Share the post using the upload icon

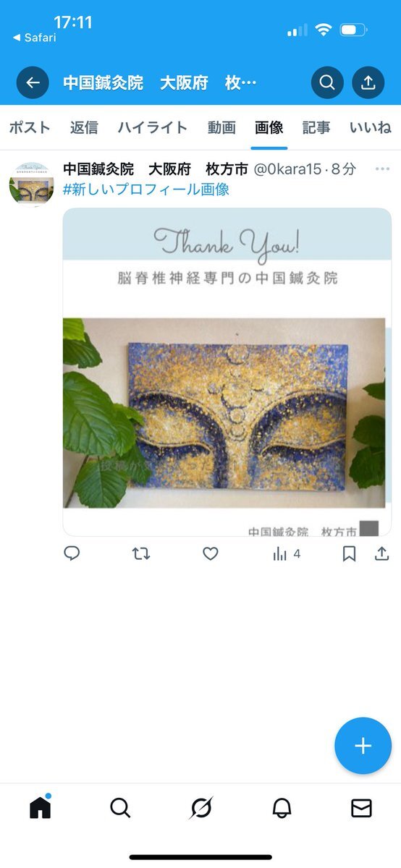[381, 554]
